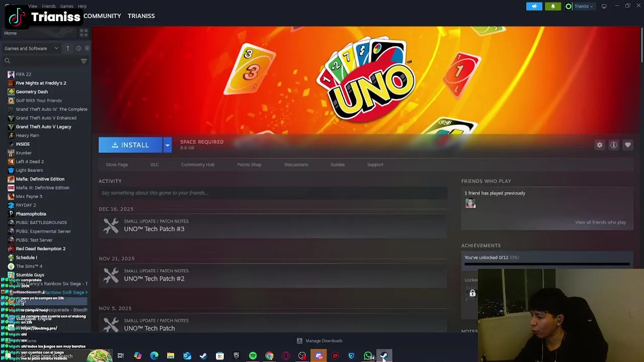
Task: Open the View menu
Action: (33, 6)
